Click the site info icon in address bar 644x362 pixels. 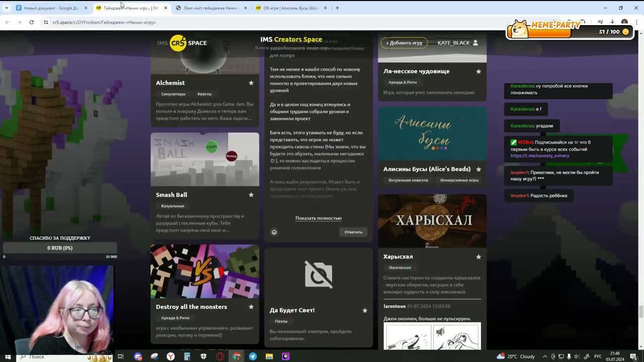point(46,22)
